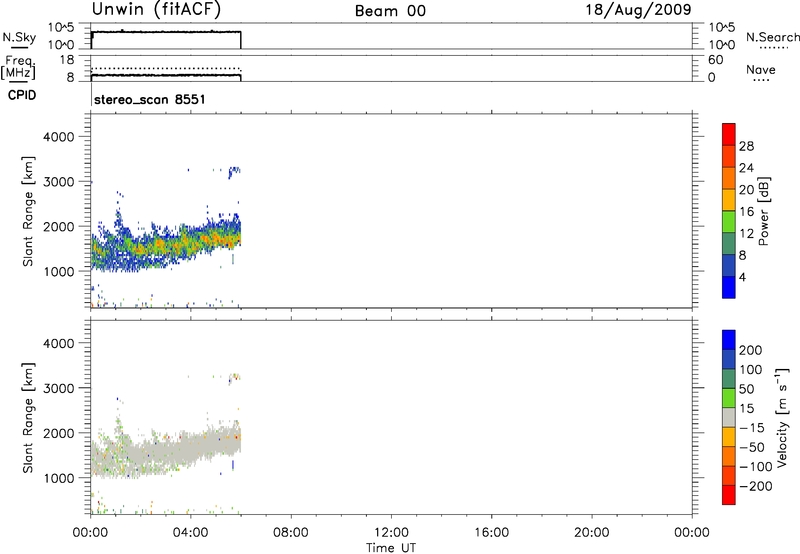Click the "12" power color bar value
The height and width of the screenshot is (554, 800).
point(746,234)
